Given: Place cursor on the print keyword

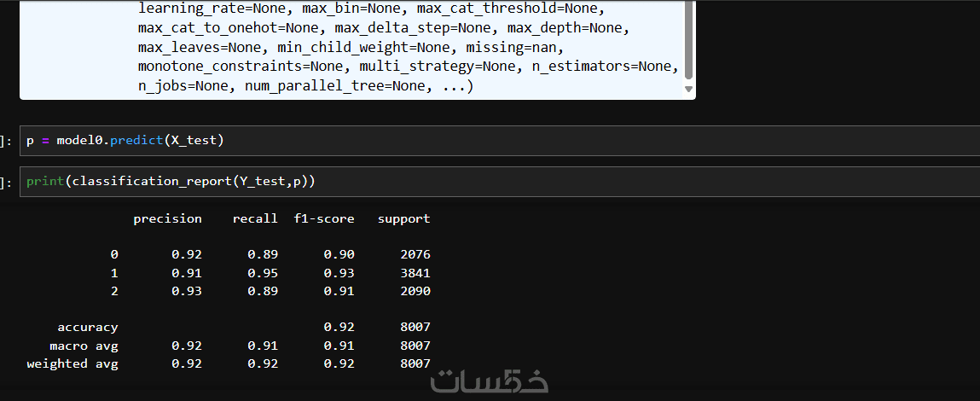Looking at the screenshot, I should [x=45, y=182].
